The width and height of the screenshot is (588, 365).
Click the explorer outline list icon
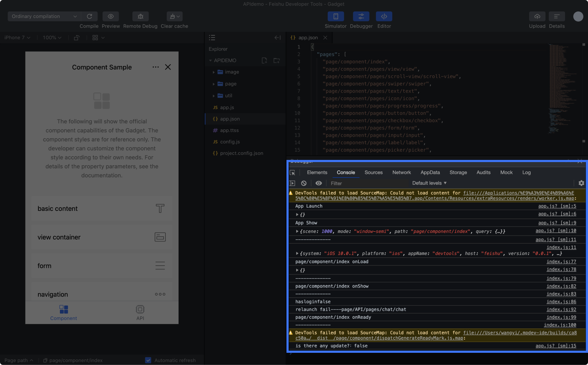212,37
